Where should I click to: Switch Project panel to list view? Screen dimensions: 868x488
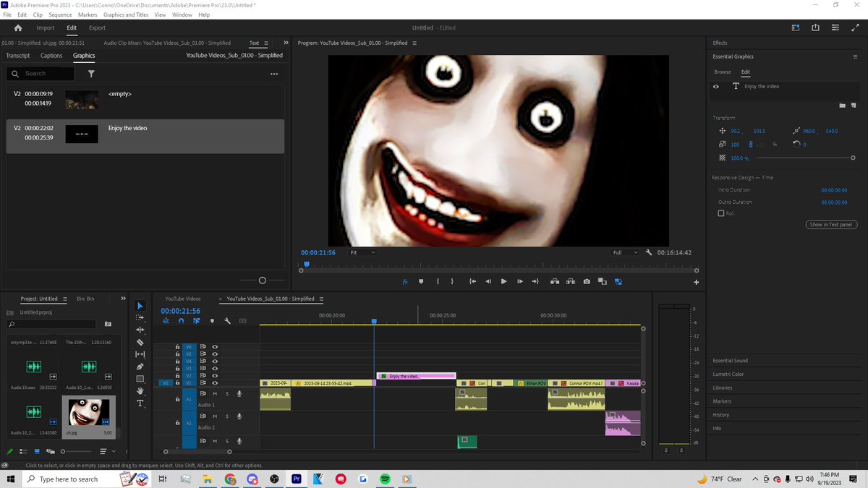23,451
